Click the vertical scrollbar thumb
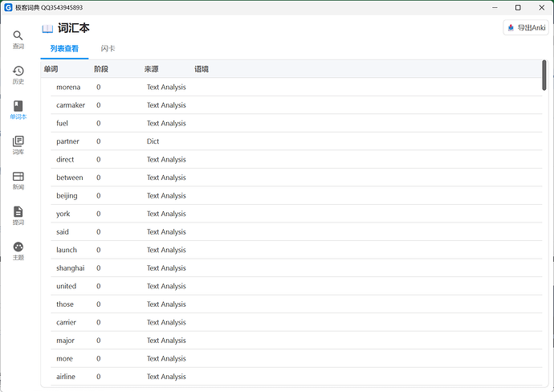554x392 pixels. click(x=544, y=75)
